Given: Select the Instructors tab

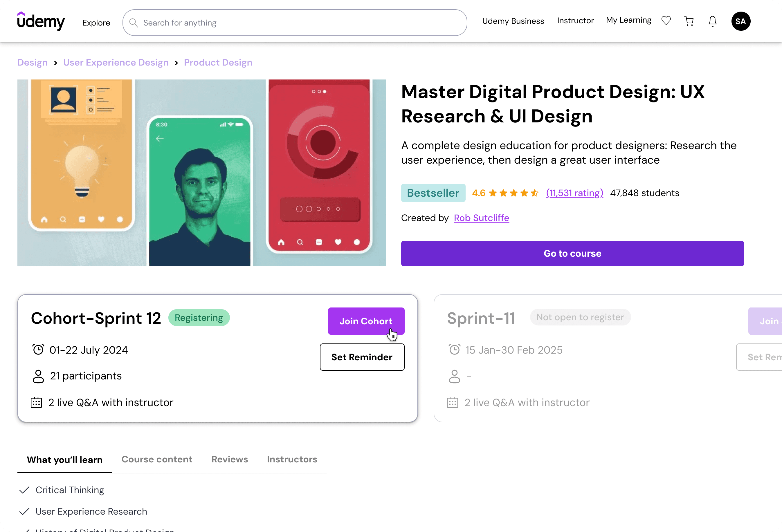Looking at the screenshot, I should pos(292,459).
